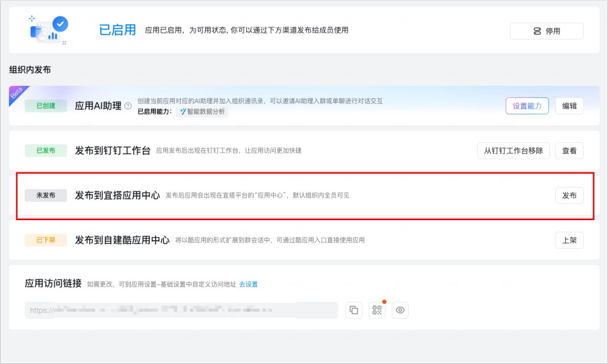Open 设置能力 for AI assistant
The width and height of the screenshot is (608, 364).
click(x=527, y=106)
